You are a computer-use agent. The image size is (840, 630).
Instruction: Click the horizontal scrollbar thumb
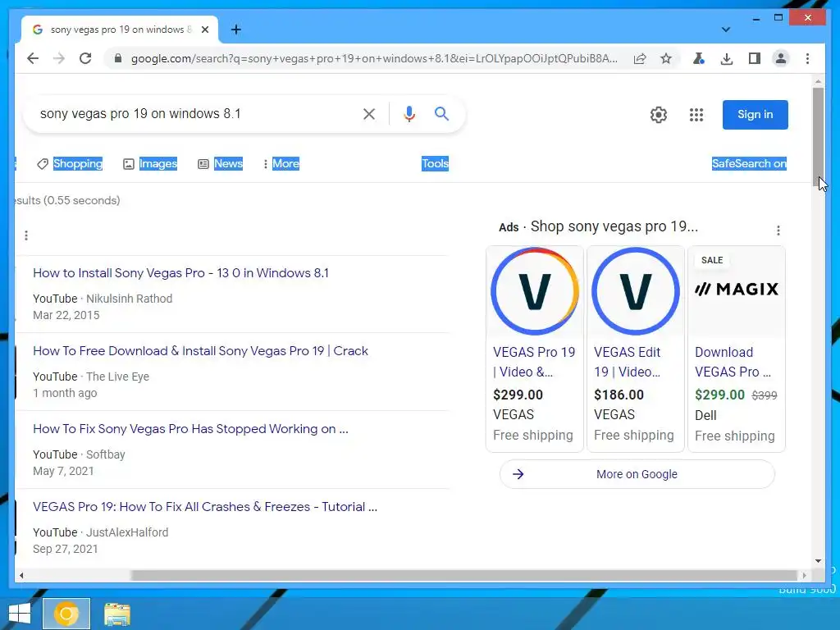pos(464,575)
